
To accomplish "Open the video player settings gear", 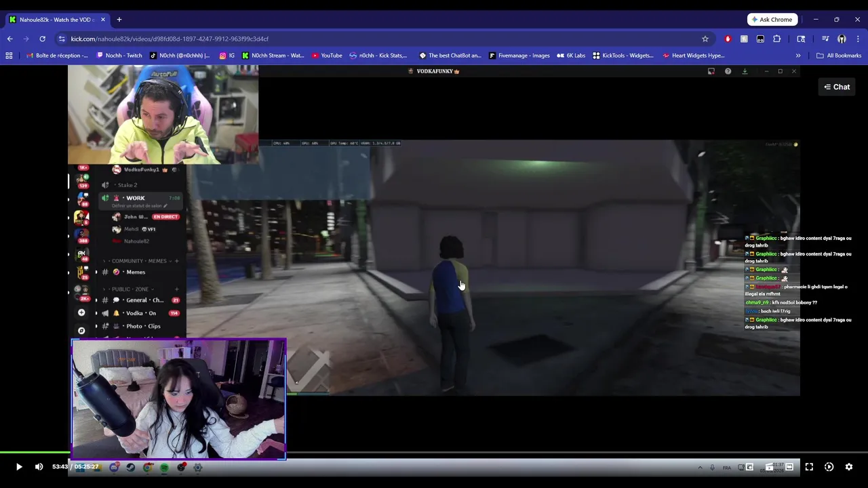I will click(849, 466).
